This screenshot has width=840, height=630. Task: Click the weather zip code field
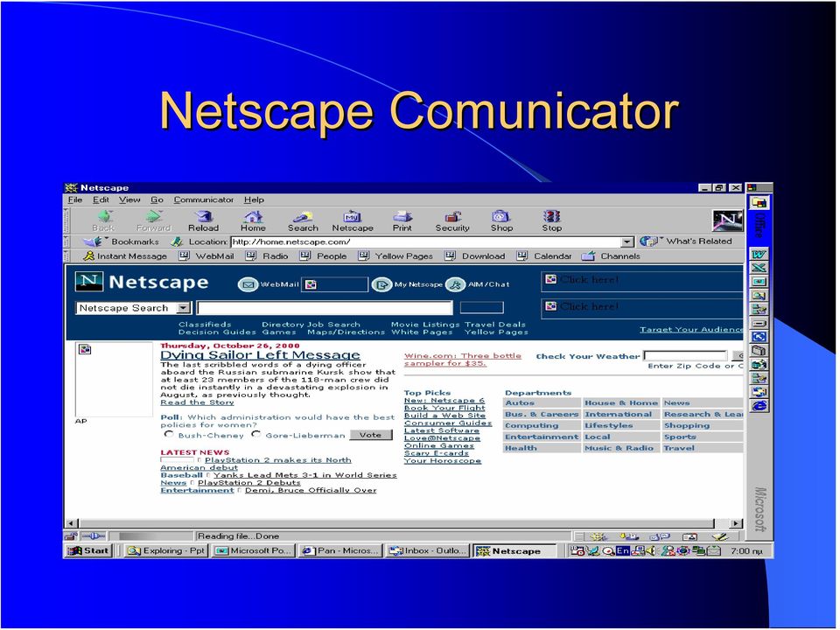685,356
